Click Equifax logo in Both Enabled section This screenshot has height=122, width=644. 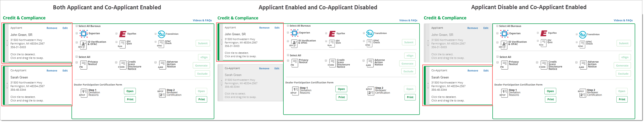click(x=123, y=34)
